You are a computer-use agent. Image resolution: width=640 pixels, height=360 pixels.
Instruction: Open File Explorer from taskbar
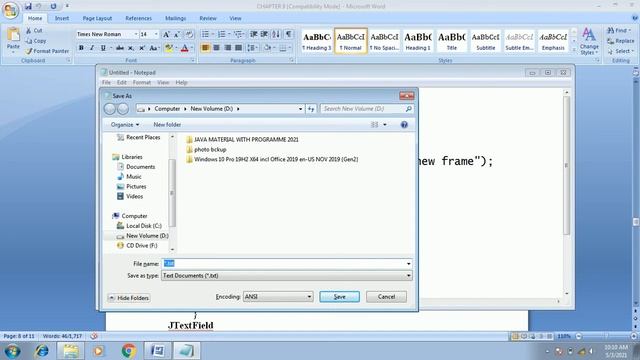pyautogui.click(x=70, y=351)
